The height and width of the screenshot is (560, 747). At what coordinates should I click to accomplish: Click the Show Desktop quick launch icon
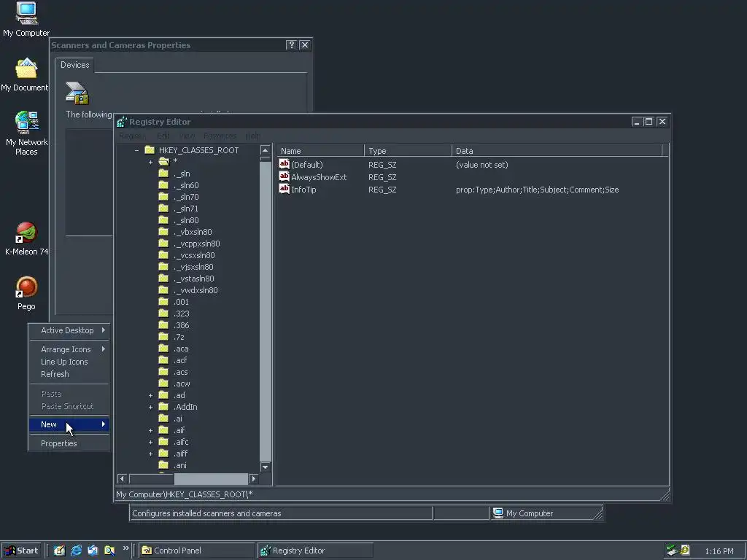pyautogui.click(x=59, y=551)
